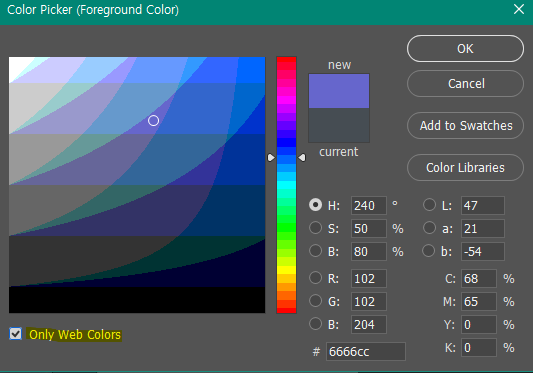
Task: Click the b field showing -54
Action: (483, 252)
